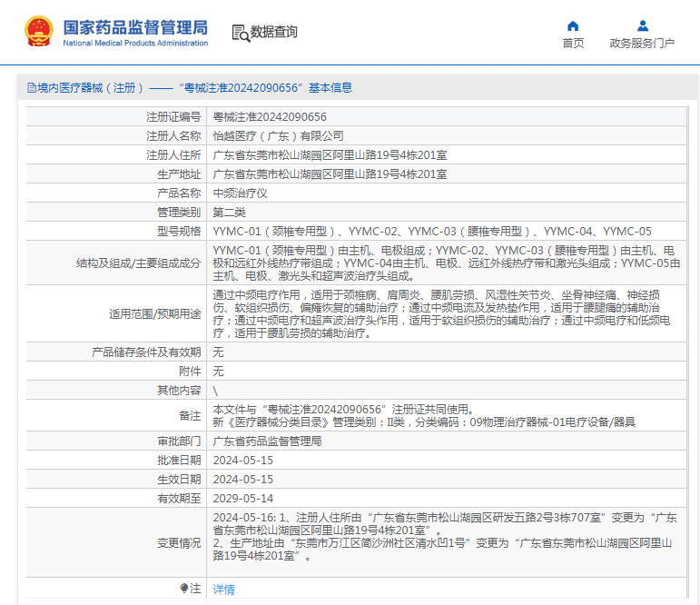Click the 有效期至 label
This screenshot has width=700, height=605.
tap(179, 499)
